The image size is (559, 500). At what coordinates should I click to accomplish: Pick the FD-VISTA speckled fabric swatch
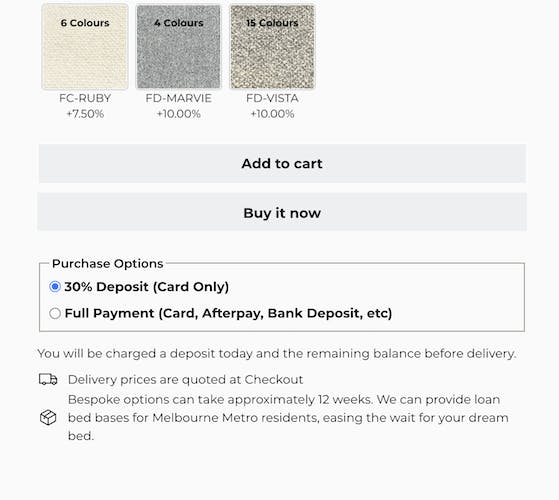(x=272, y=46)
